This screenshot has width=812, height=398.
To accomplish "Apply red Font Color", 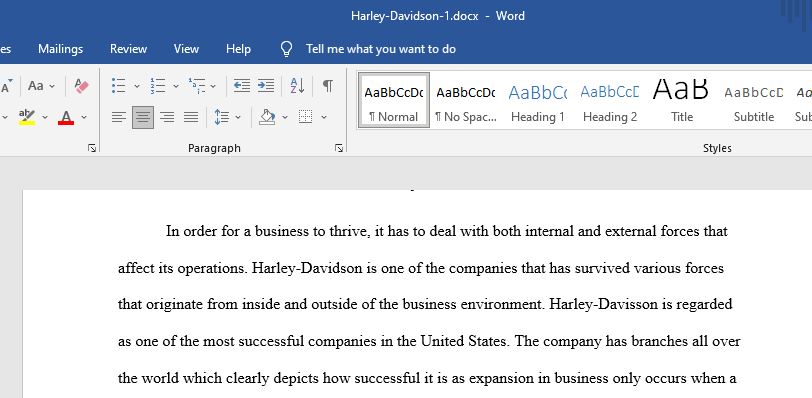I will tap(66, 117).
